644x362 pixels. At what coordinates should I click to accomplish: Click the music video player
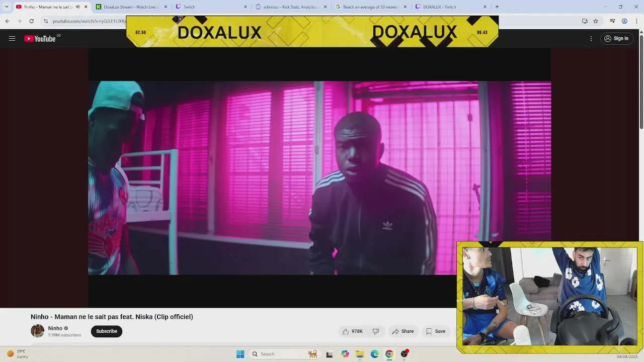[319, 178]
